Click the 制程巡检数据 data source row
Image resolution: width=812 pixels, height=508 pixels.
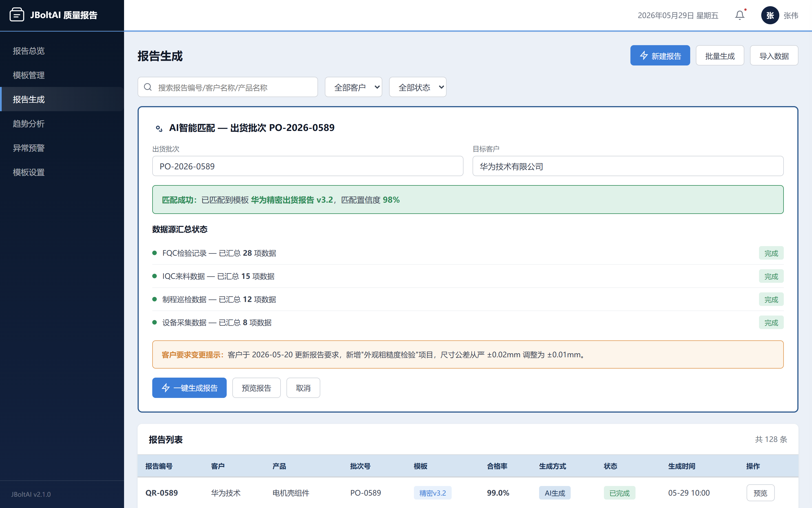pyautogui.click(x=468, y=299)
